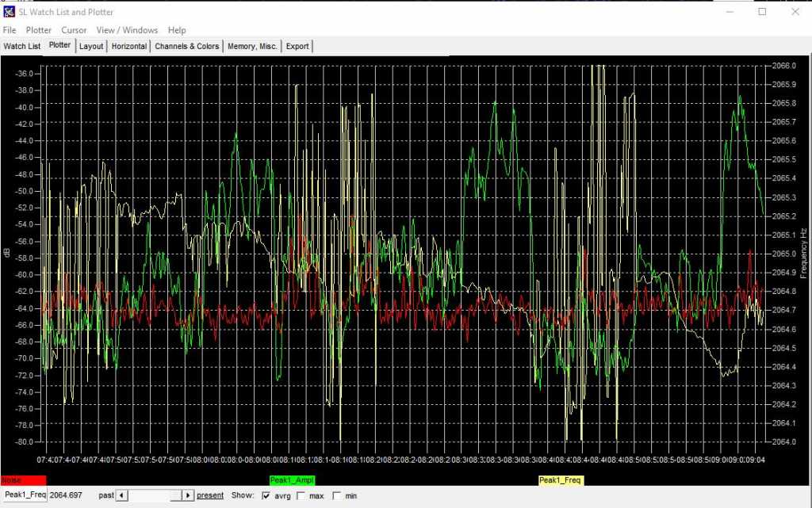Open the Plotter menu
Image resolution: width=812 pixels, height=508 pixels.
[39, 30]
